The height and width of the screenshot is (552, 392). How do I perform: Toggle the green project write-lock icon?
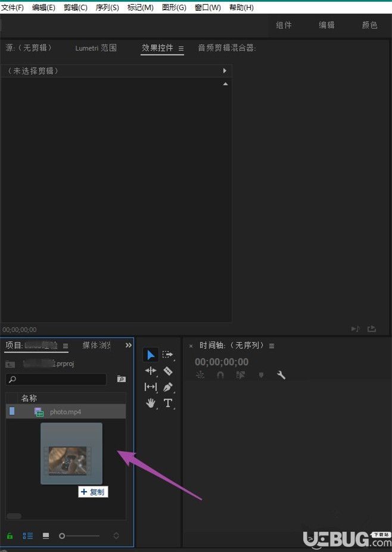pos(10,536)
